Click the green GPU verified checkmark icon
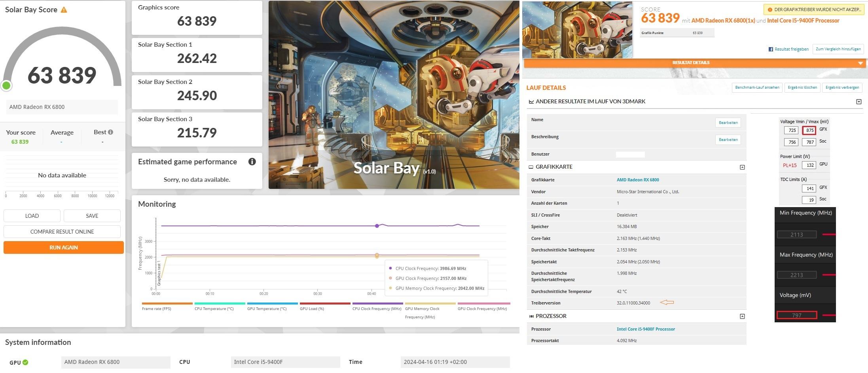Screen dimensions: 868x373 25,362
